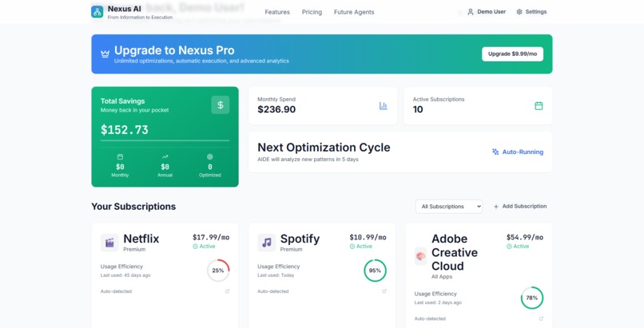Screen dimensions: 644x328
Task: Click the Next Optimization Cycle heading
Action: pyautogui.click(x=324, y=148)
